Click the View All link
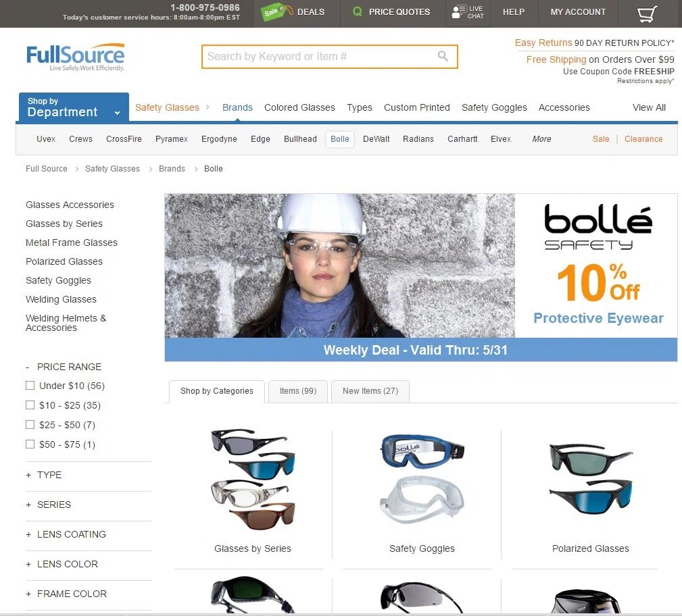682x616 pixels. 649,107
